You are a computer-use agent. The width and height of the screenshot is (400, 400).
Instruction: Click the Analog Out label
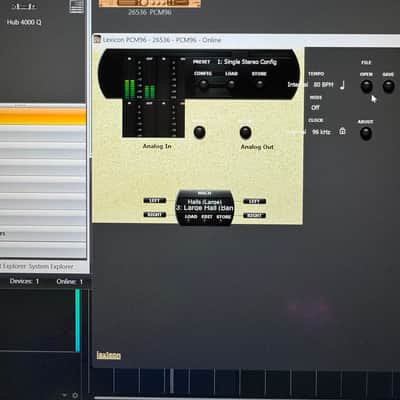(x=257, y=147)
